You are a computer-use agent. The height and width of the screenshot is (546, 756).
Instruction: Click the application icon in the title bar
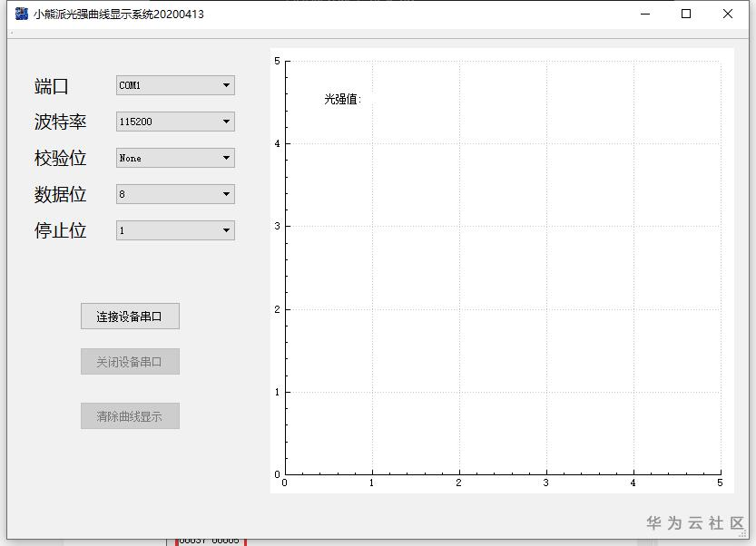[22, 14]
